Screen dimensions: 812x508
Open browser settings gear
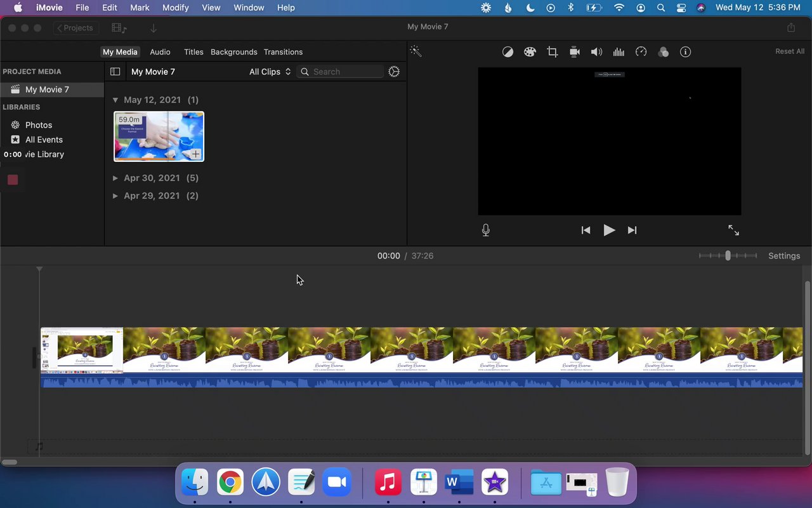point(394,72)
